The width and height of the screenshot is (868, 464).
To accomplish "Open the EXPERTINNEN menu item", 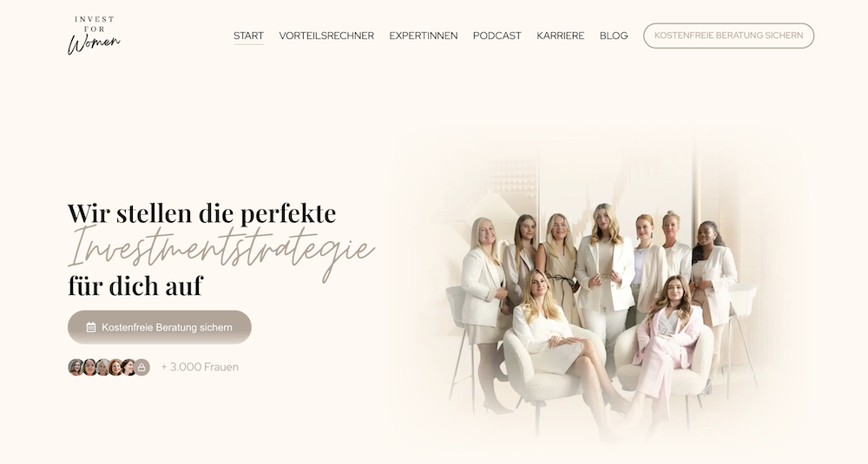I will [x=424, y=36].
